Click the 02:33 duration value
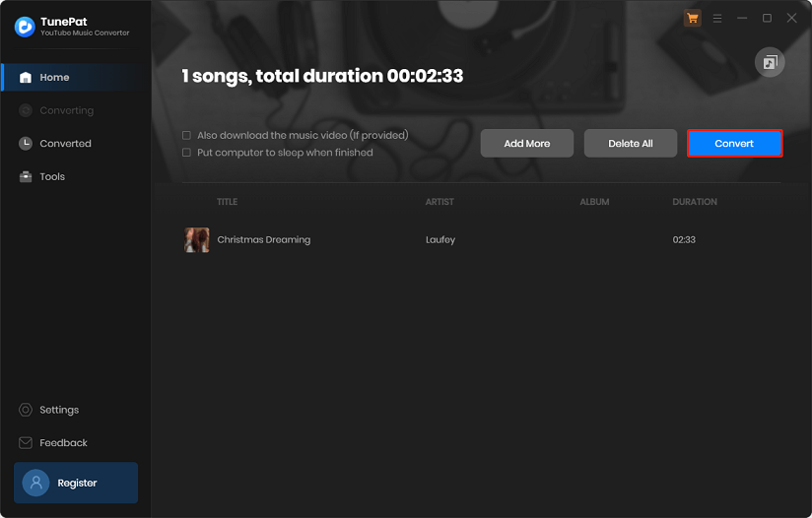This screenshot has height=518, width=812. [684, 239]
